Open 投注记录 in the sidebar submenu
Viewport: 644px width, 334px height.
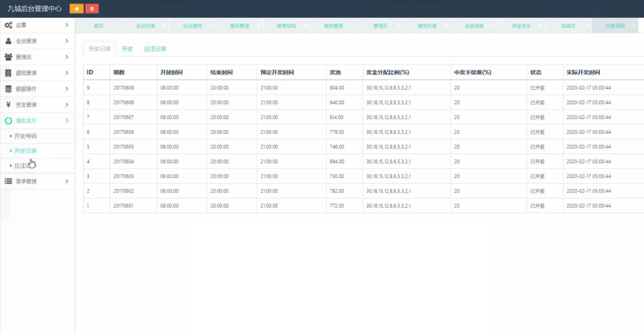pyautogui.click(x=25, y=166)
